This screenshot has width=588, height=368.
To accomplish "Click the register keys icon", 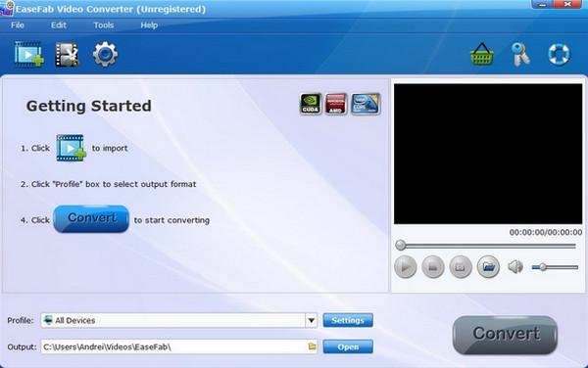I will coord(520,54).
